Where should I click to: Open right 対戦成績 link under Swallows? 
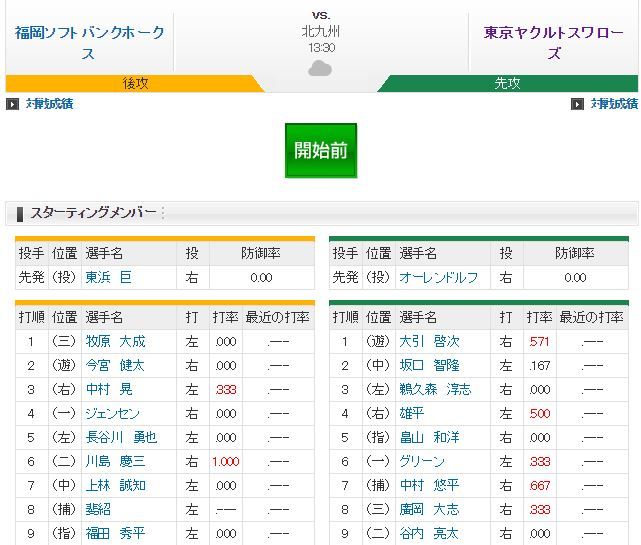tap(614, 104)
